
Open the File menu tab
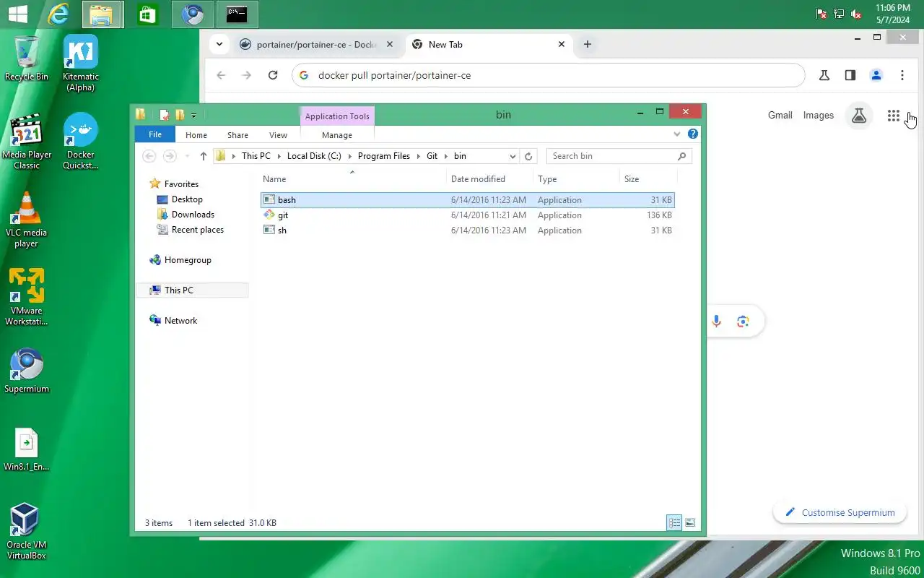pos(155,134)
